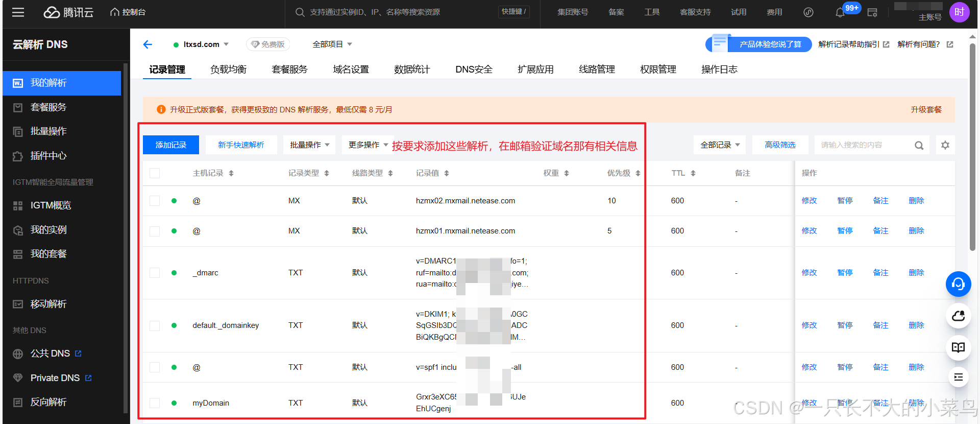Click the purple user avatar
Image resolution: width=980 pixels, height=424 pixels.
pyautogui.click(x=959, y=12)
